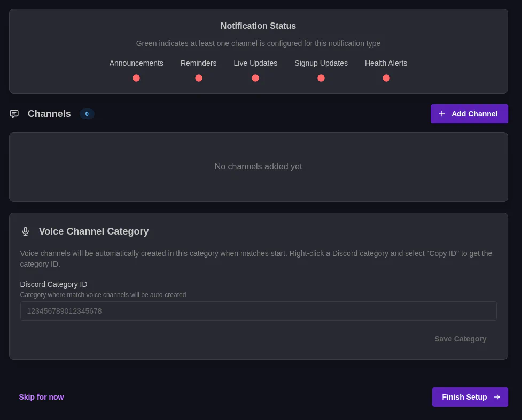The image size is (522, 420).
Task: Toggle the Signup Updates notification indicator
Action: [x=321, y=78]
